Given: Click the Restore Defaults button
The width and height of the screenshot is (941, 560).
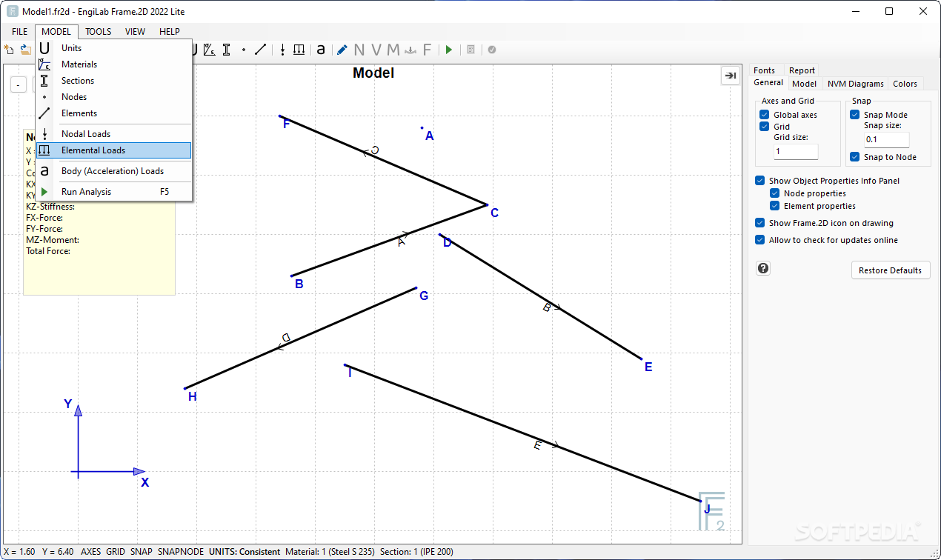Looking at the screenshot, I should pos(890,270).
